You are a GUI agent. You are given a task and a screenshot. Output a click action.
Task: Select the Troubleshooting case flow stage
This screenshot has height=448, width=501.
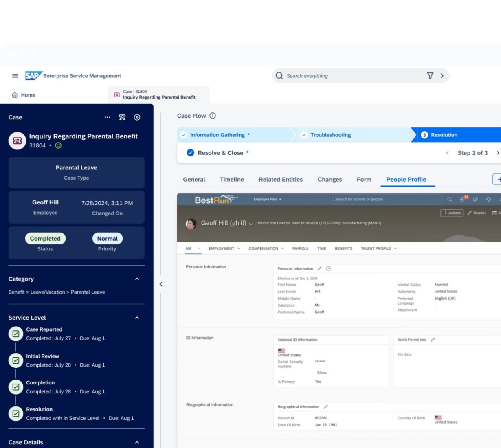pos(330,135)
